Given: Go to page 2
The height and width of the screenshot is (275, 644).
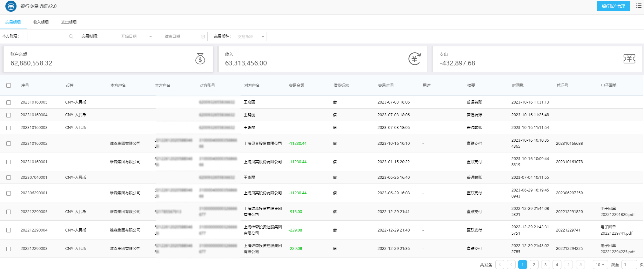Looking at the screenshot, I should pos(534,265).
